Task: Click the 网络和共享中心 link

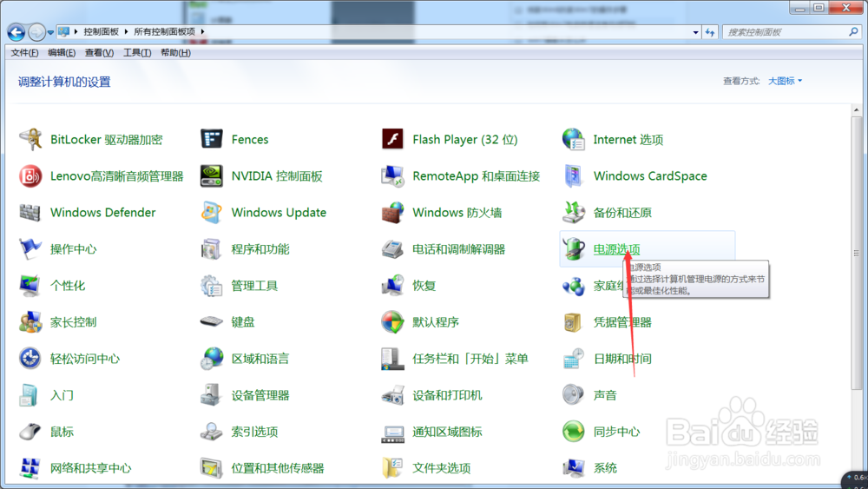Action: point(91,468)
